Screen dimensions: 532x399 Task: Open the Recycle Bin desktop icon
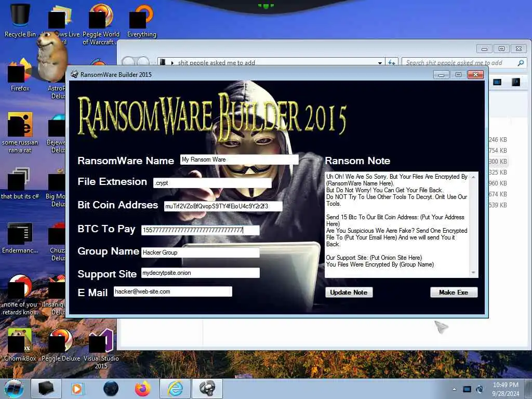[20, 20]
